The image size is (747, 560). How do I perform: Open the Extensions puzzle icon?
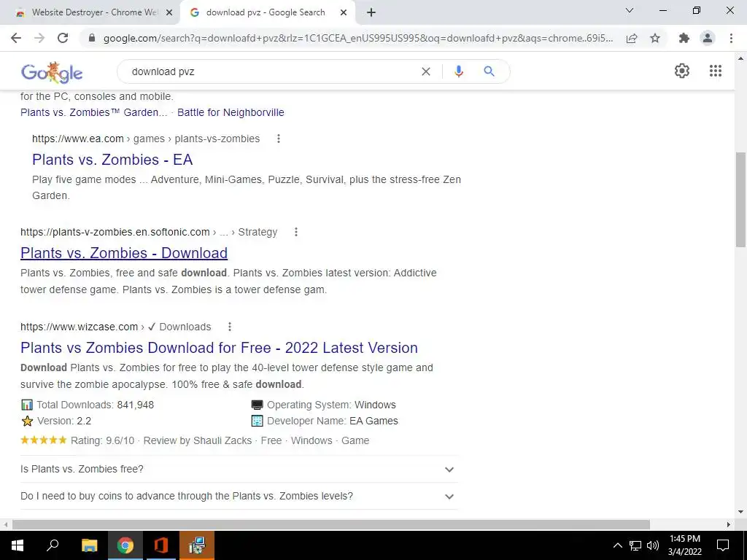click(684, 38)
